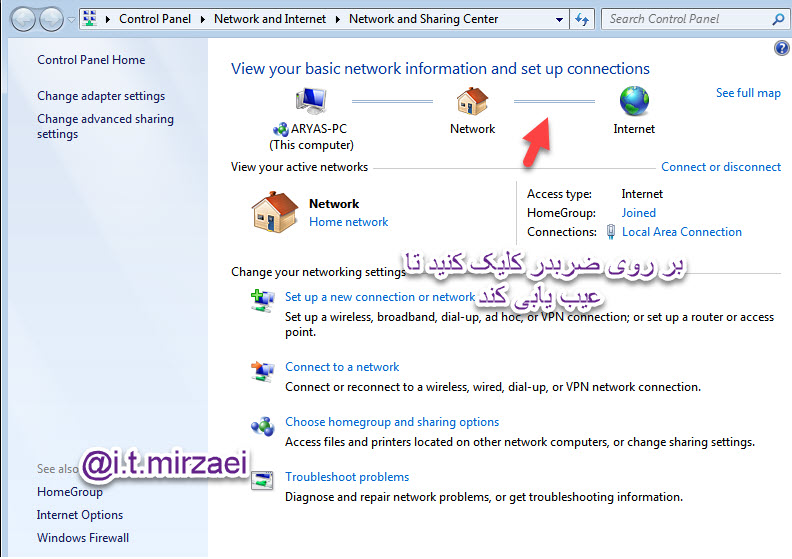Click the Access type value Internet
This screenshot has width=792, height=559.
click(x=642, y=194)
